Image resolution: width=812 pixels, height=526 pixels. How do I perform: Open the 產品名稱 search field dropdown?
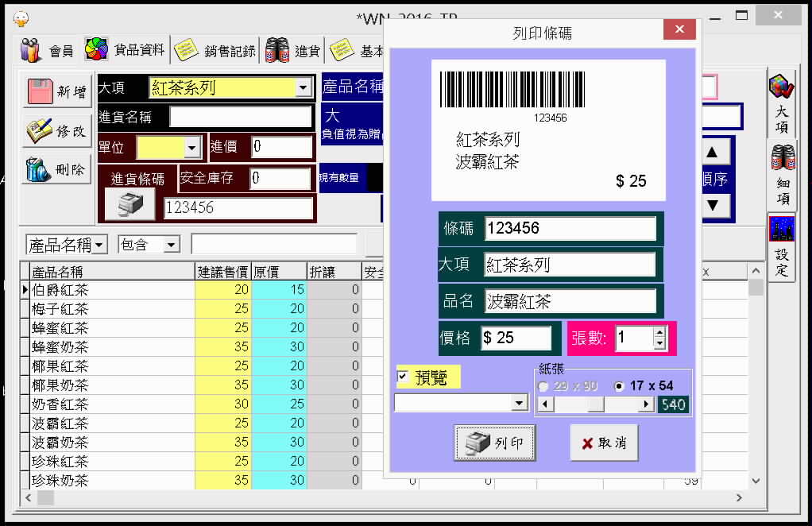click(x=99, y=245)
